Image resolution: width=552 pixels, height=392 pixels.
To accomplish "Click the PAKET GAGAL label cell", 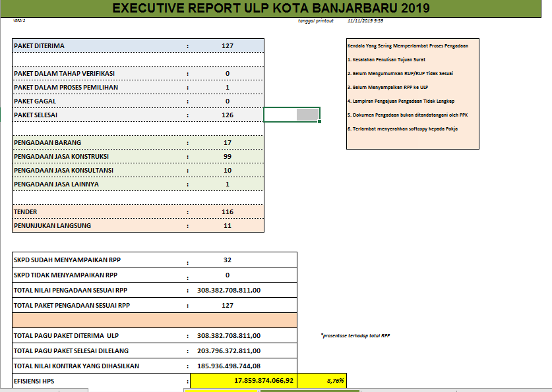I will 35,101.
